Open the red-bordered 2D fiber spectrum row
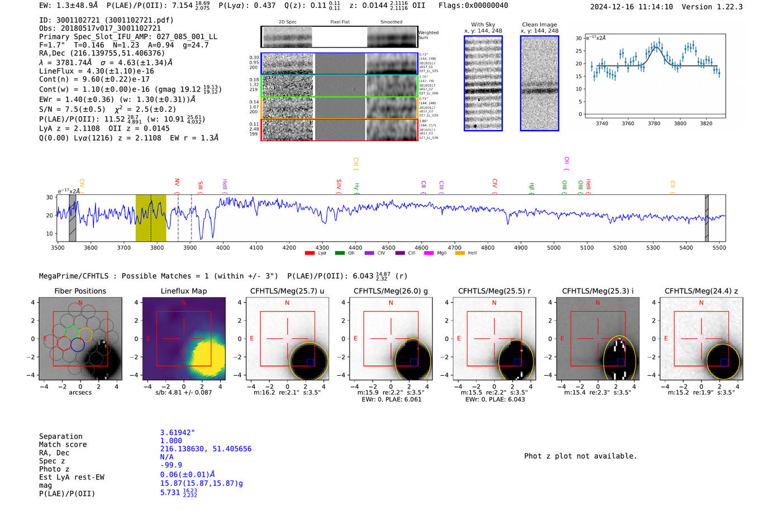The width and height of the screenshot is (782, 532). (339, 130)
